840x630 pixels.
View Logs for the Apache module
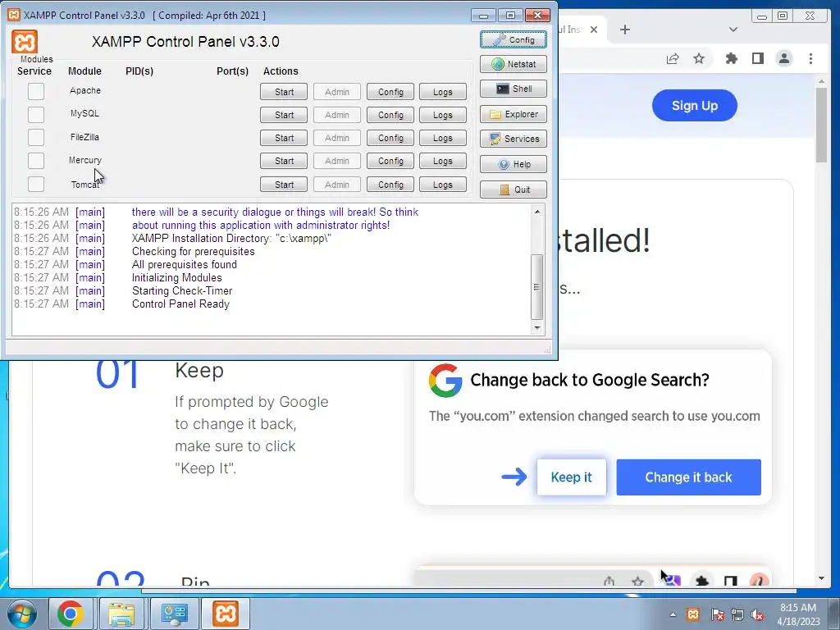(x=442, y=92)
